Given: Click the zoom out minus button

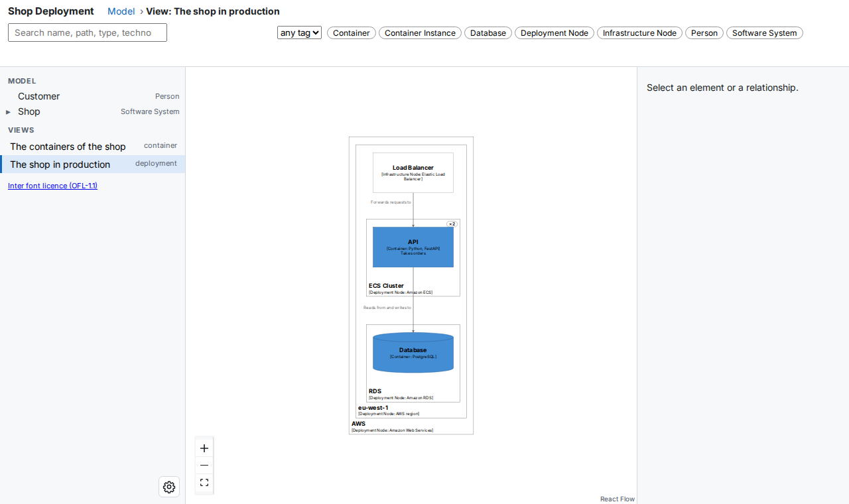Looking at the screenshot, I should point(204,466).
